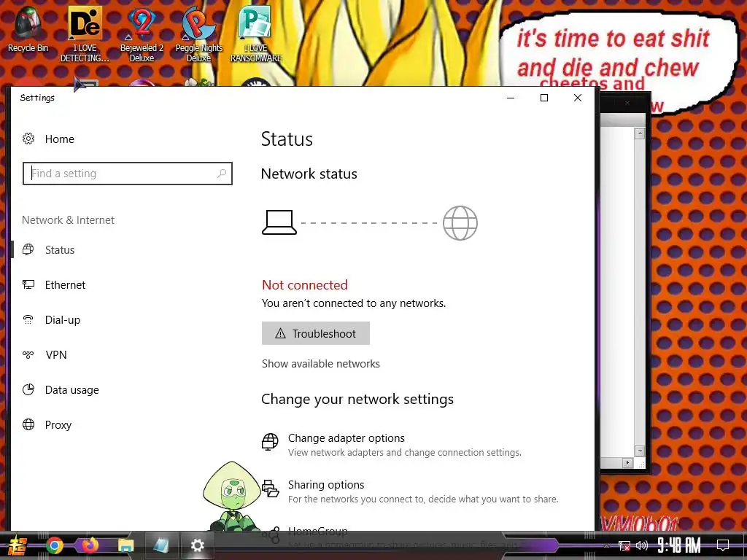Close the Settings window
The image size is (747, 560).
pyautogui.click(x=578, y=98)
